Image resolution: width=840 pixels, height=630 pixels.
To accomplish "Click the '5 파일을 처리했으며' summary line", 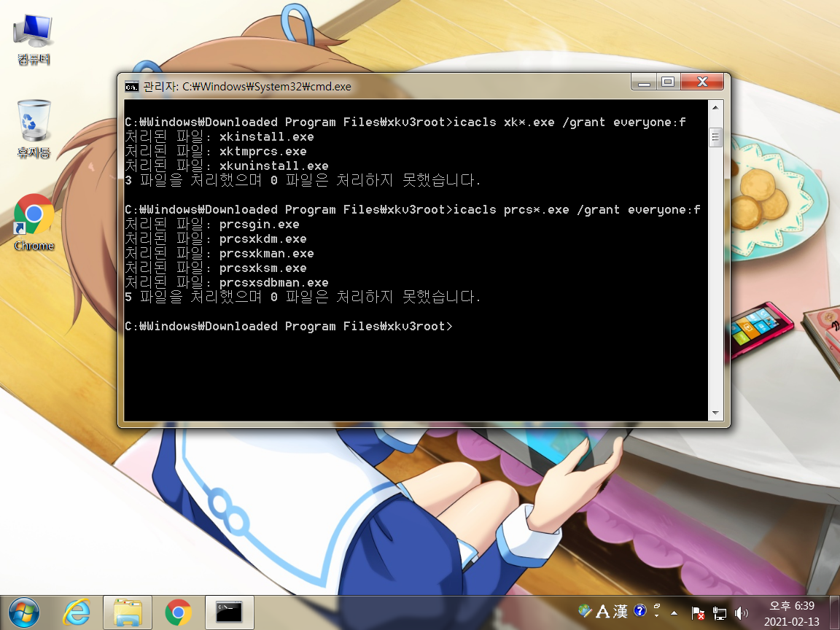I will click(x=303, y=297).
